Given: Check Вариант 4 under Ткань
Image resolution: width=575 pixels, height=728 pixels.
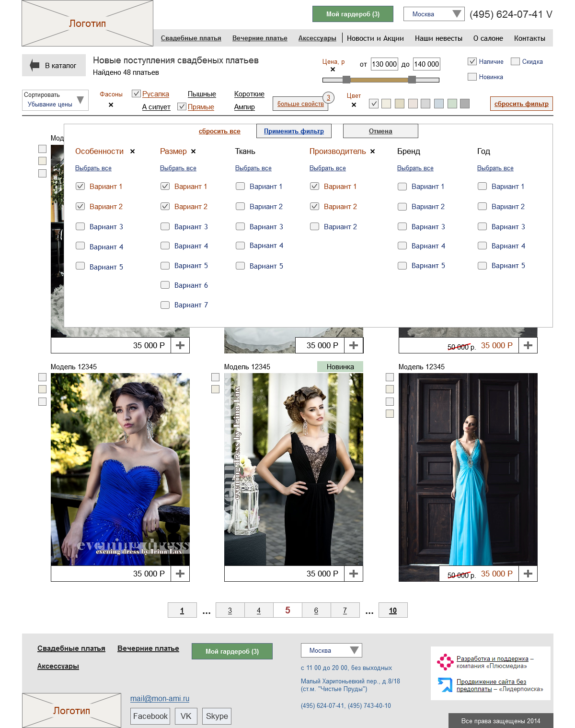Looking at the screenshot, I should tap(240, 246).
